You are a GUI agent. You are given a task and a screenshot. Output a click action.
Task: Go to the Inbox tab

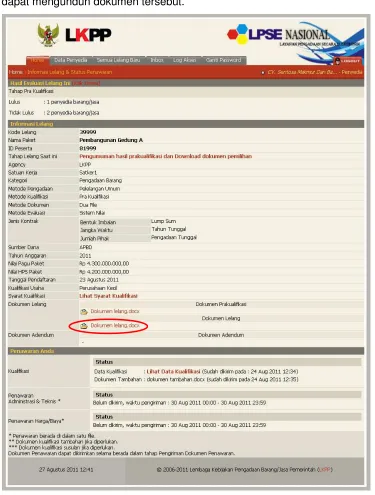(157, 60)
